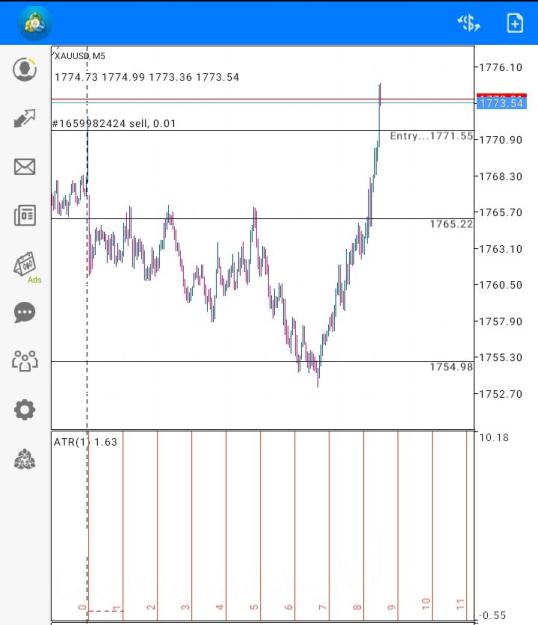The width and height of the screenshot is (538, 625).
Task: Open the mailbox envelope icon
Action: click(x=25, y=167)
